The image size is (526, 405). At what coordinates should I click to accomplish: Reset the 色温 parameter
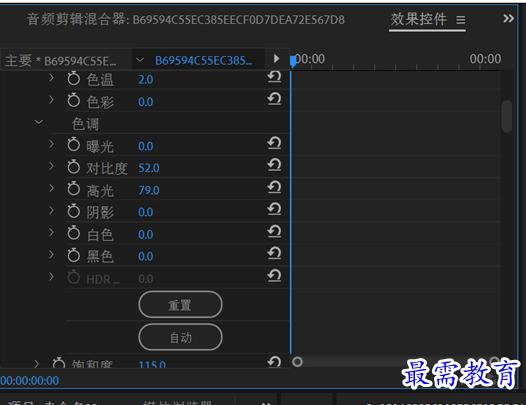click(x=274, y=77)
